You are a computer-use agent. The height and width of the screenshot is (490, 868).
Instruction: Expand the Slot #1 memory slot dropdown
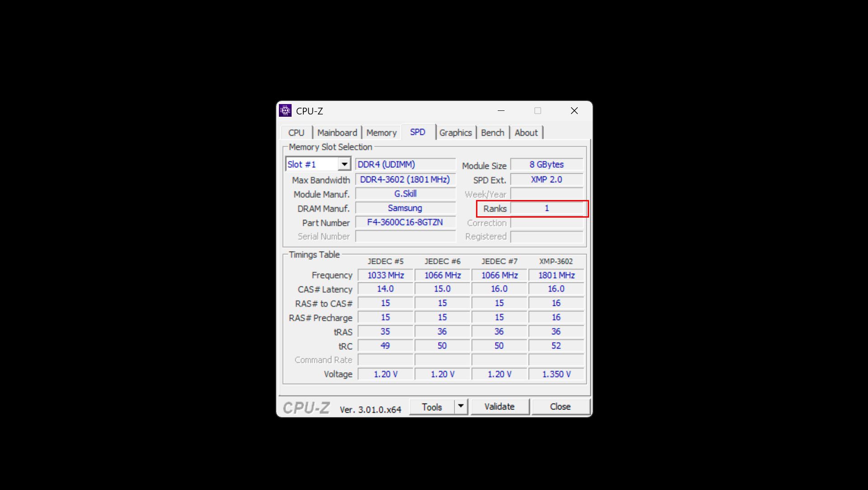point(344,164)
